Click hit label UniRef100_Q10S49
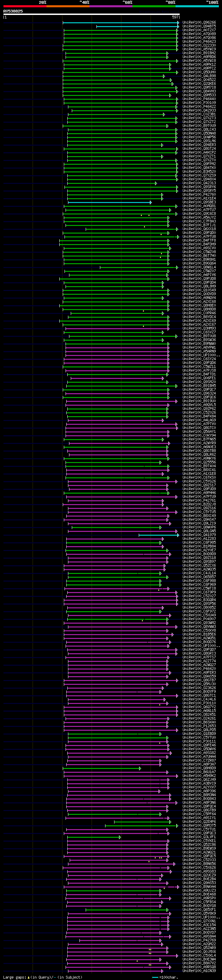This screenshot has height=980, width=222. [x=199, y=290]
